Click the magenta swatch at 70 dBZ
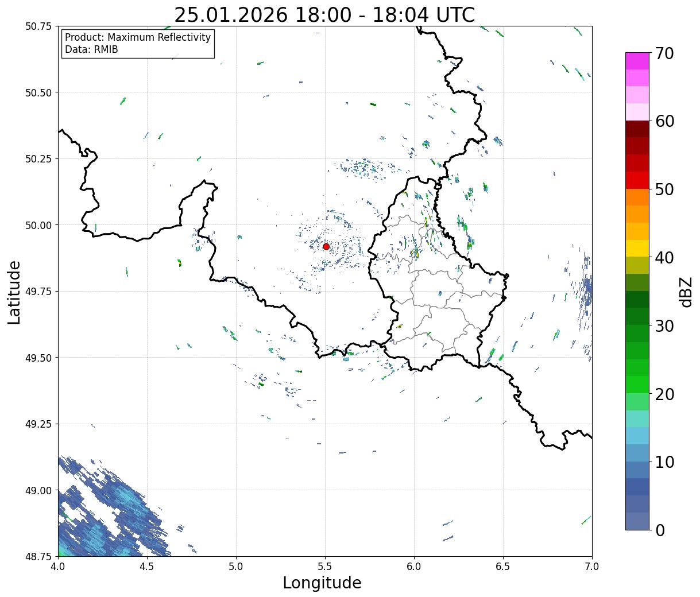Viewport: 700px width, 597px height. [637, 61]
